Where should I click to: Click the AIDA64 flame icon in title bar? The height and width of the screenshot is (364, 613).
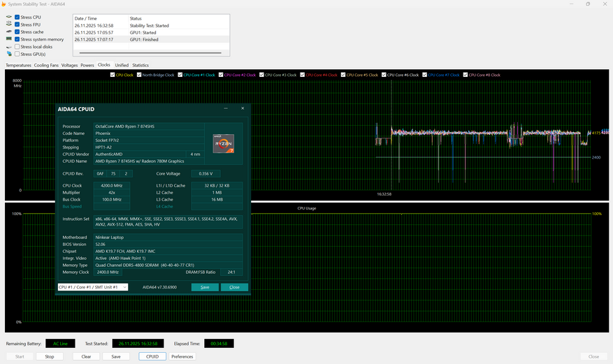point(4,4)
